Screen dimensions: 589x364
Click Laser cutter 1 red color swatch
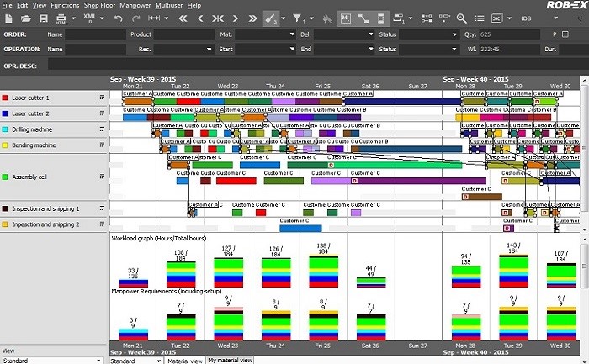[5, 98]
